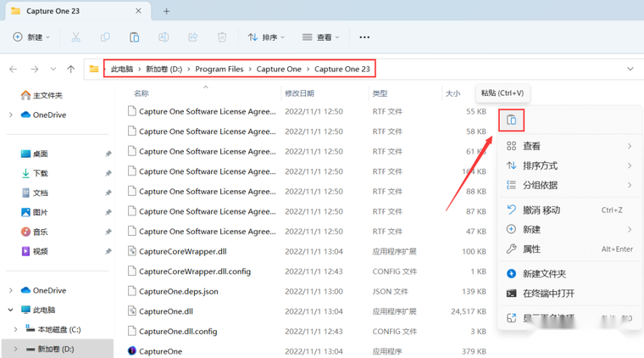Expand 新加卷 (D:) tree node
Image resolution: width=644 pixels, height=358 pixels.
coord(15,349)
